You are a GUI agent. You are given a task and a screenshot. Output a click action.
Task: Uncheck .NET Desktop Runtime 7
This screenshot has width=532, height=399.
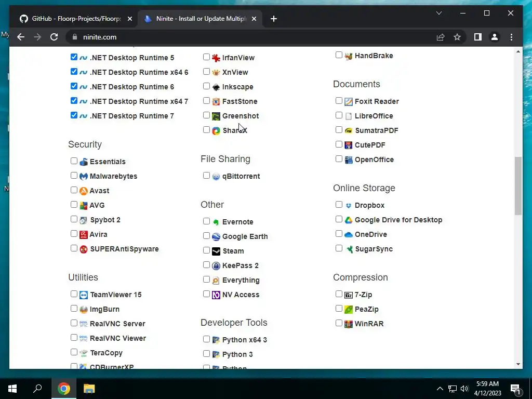tap(74, 115)
